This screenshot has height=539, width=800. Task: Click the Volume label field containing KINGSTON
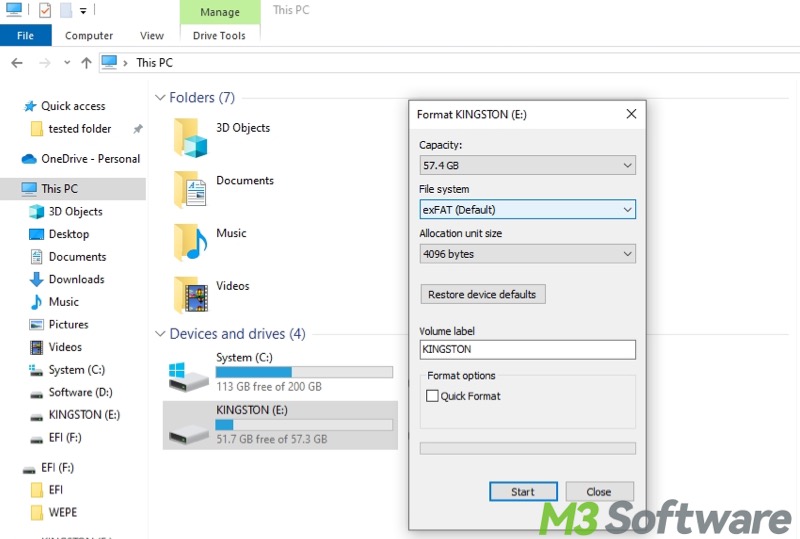[528, 350]
